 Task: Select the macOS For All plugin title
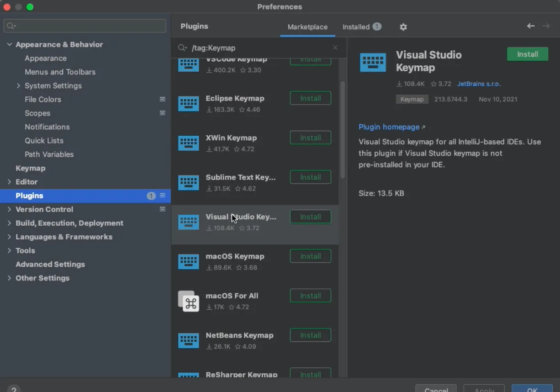[232, 296]
